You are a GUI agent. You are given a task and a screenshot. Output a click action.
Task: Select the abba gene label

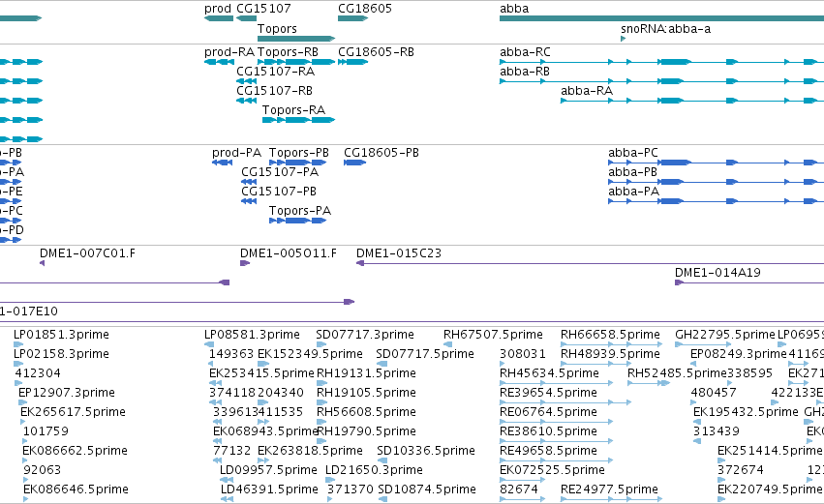pyautogui.click(x=514, y=9)
